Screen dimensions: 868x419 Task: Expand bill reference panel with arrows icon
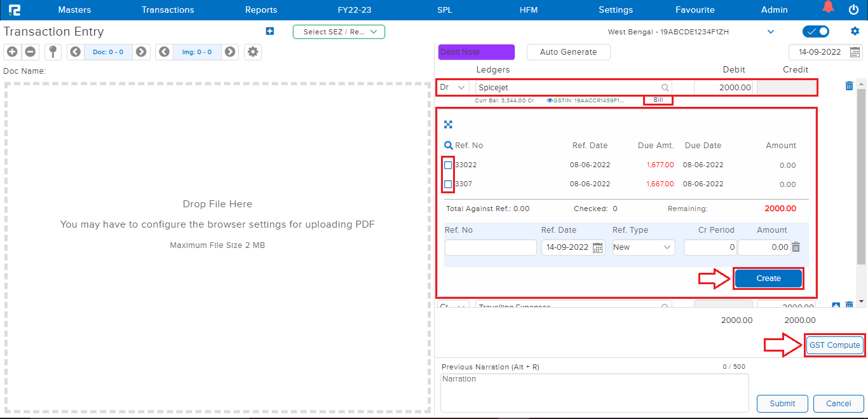click(x=448, y=125)
